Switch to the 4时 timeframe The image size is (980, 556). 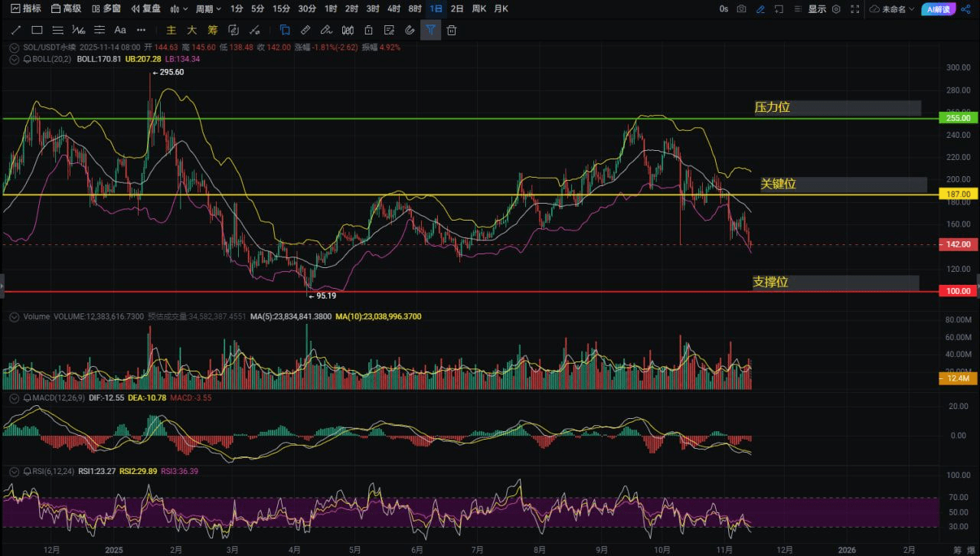point(394,9)
